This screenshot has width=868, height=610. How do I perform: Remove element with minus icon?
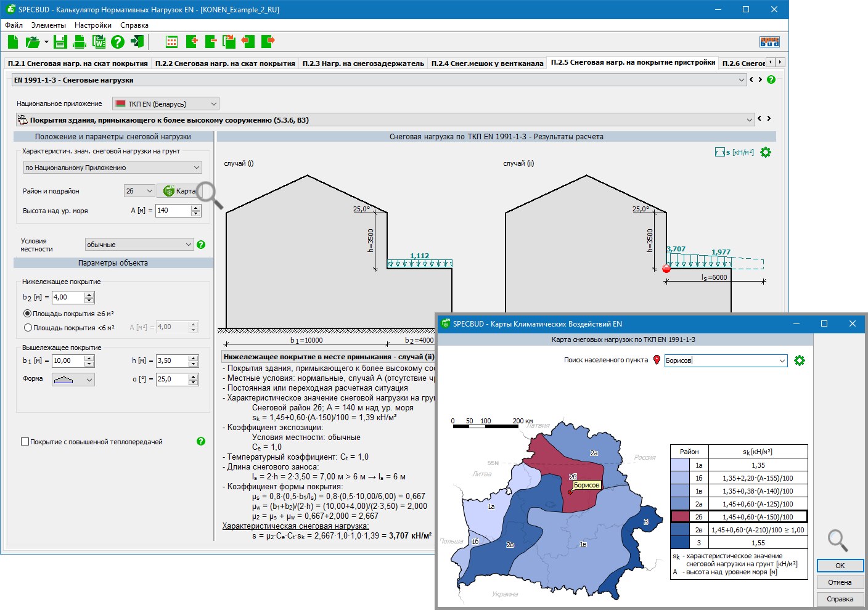click(x=210, y=42)
